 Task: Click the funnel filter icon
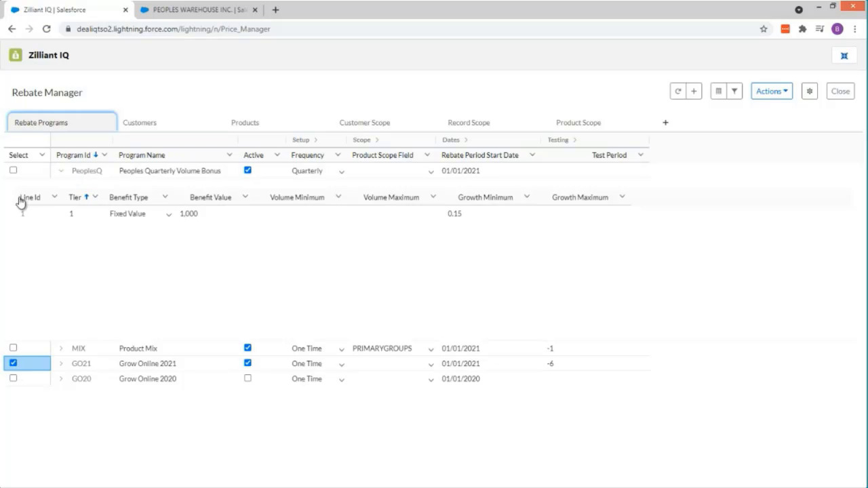point(734,91)
